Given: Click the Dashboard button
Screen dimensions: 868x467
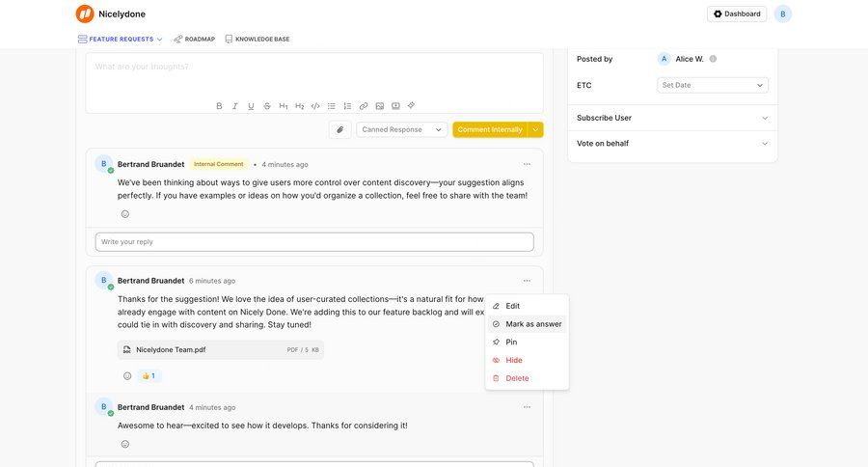Looking at the screenshot, I should (737, 14).
